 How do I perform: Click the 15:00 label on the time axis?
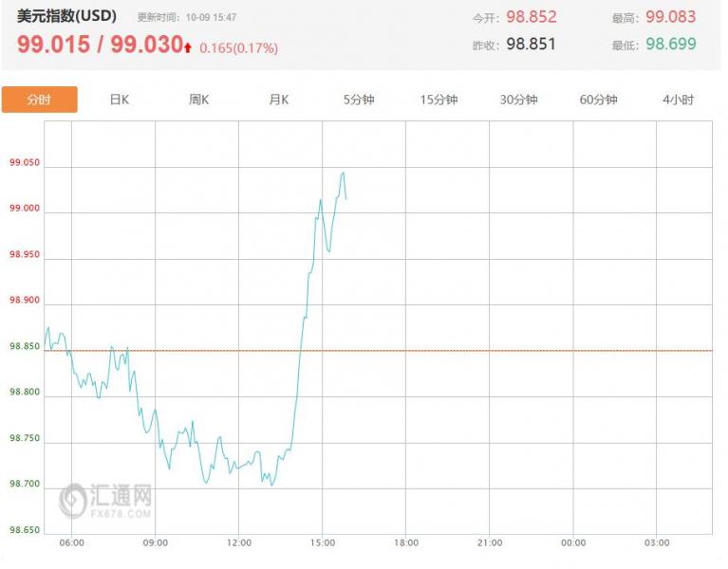[323, 542]
